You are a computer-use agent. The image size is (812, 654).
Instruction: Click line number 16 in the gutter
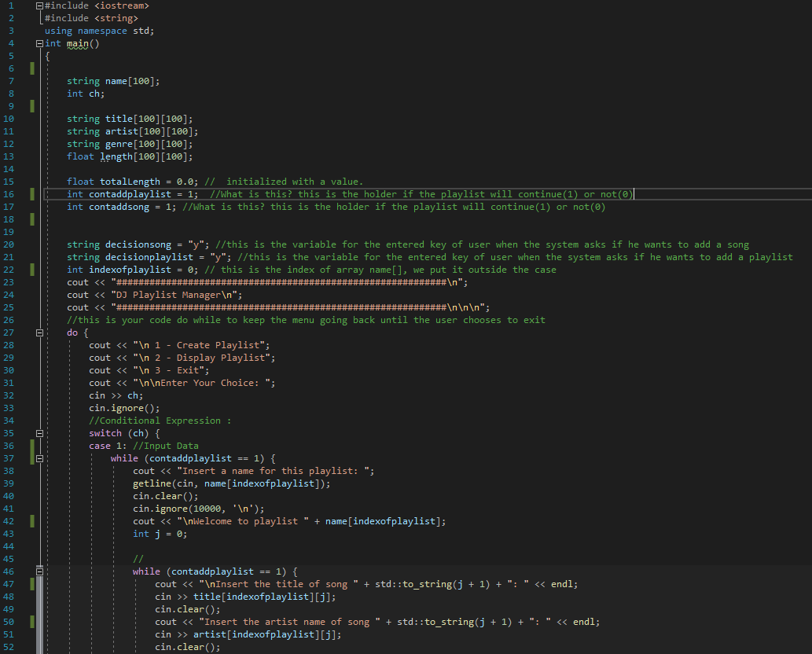click(9, 194)
